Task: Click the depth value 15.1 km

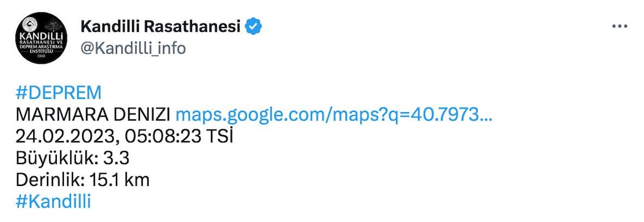Action: pyautogui.click(x=120, y=180)
